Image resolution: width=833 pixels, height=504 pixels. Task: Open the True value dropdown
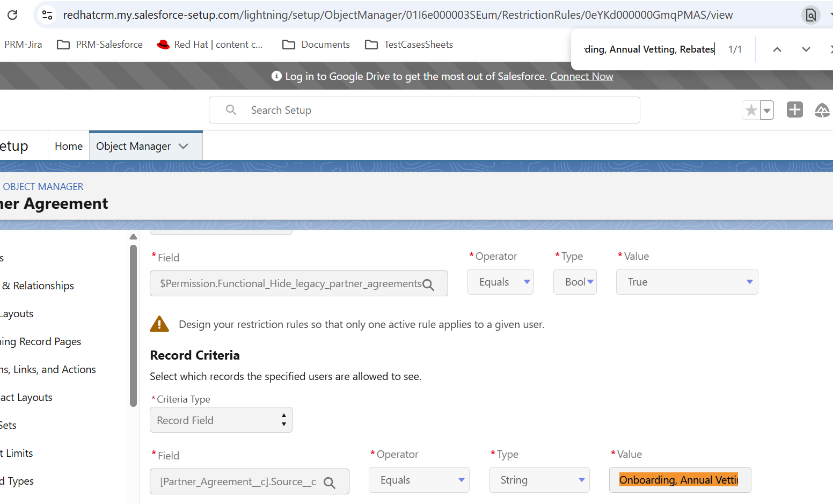point(686,282)
